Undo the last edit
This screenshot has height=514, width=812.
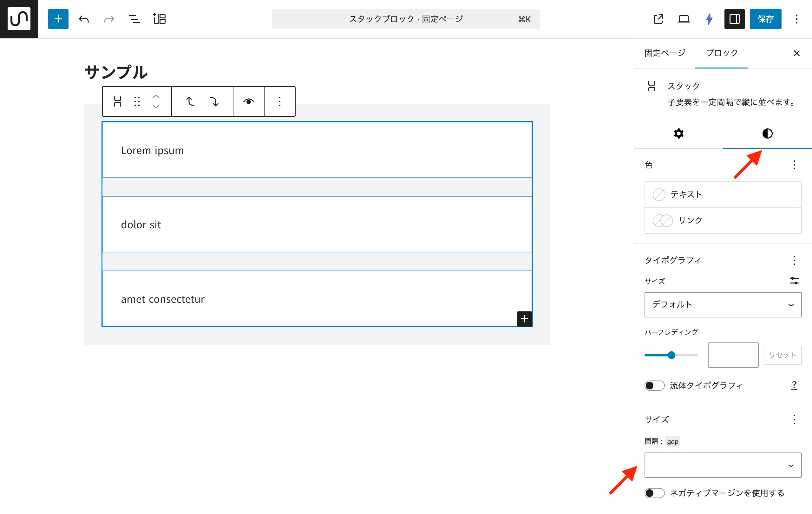pyautogui.click(x=84, y=19)
